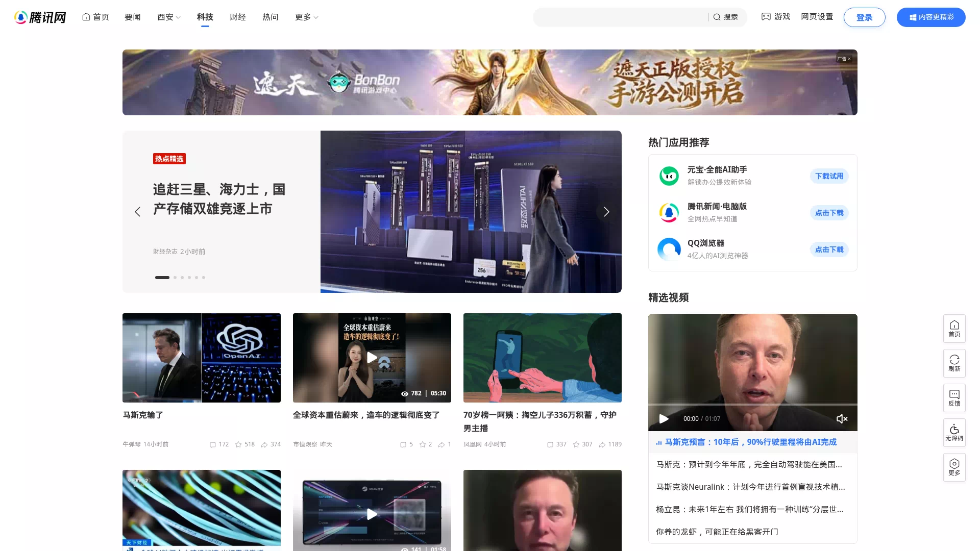Show next carousel slide
This screenshot has height=551, width=980.
click(606, 212)
